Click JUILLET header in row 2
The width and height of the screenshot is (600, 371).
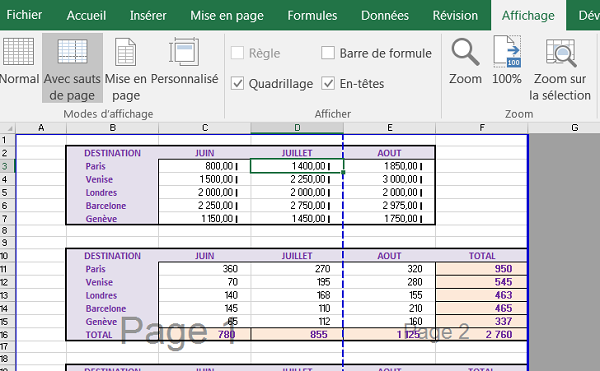(x=297, y=153)
